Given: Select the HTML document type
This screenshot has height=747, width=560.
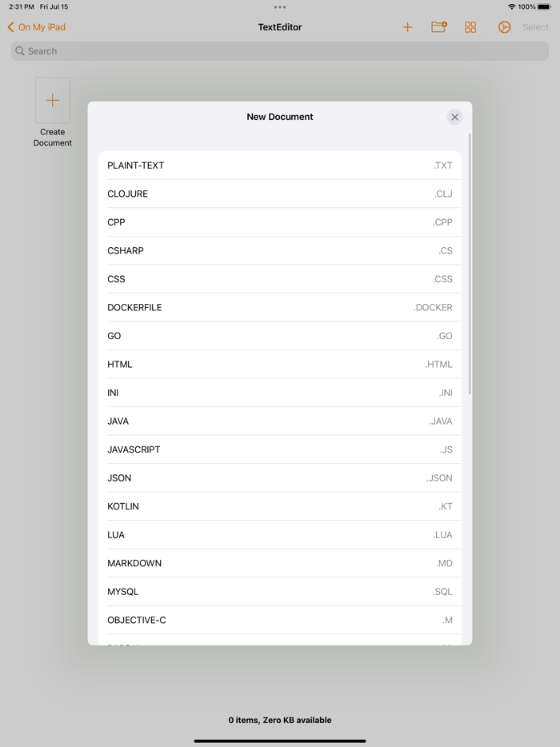Looking at the screenshot, I should pos(280,364).
